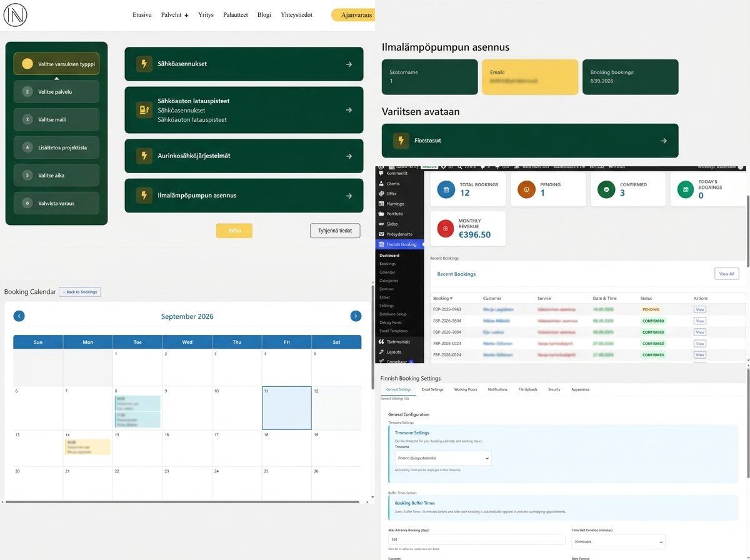
Task: Select step 6 Vahvista varaus
Action: point(56,203)
